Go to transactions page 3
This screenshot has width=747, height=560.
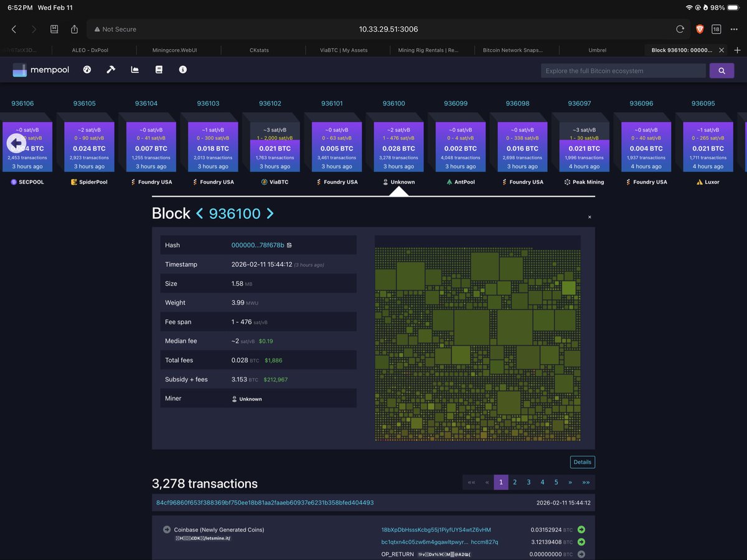click(529, 482)
